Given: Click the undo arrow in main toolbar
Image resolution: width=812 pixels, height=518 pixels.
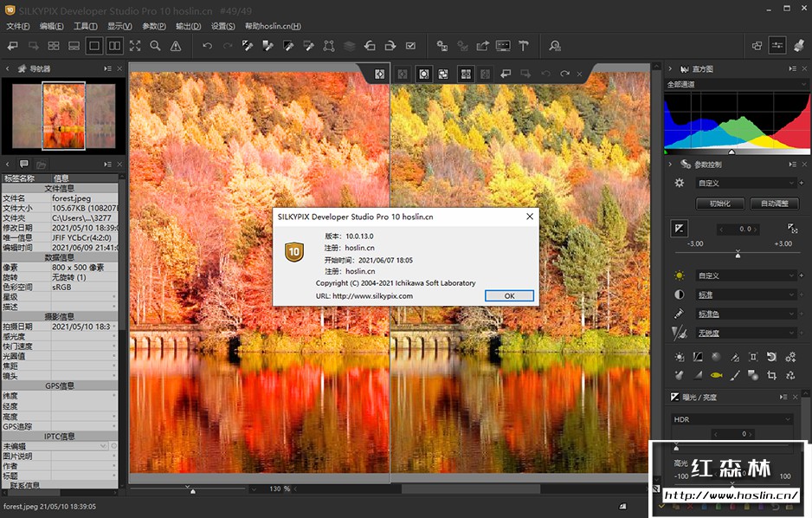Looking at the screenshot, I should 207,46.
